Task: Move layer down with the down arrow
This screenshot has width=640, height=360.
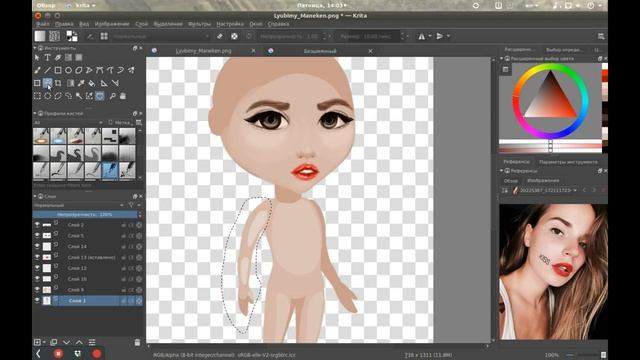Action: pos(66,342)
